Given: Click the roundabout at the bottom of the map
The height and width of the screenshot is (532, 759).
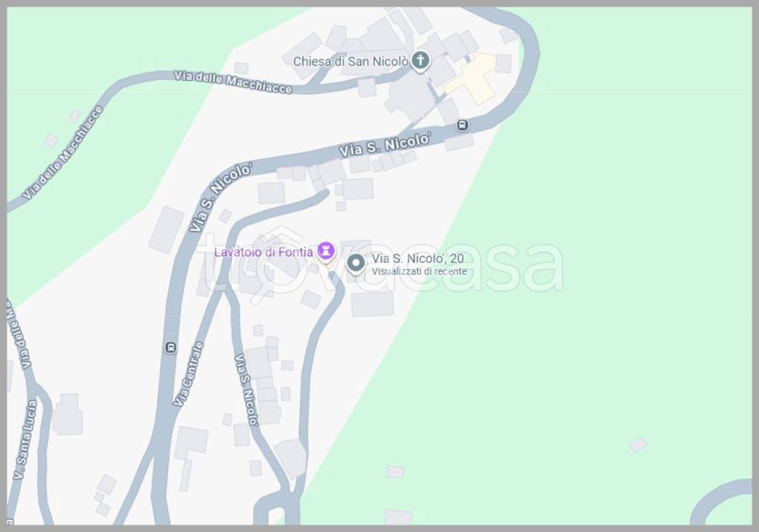Looking at the screenshot, I should tap(276, 514).
